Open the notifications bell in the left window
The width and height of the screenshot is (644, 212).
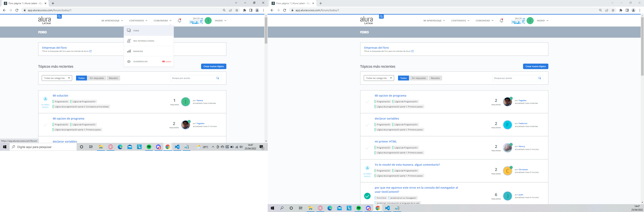point(179,21)
